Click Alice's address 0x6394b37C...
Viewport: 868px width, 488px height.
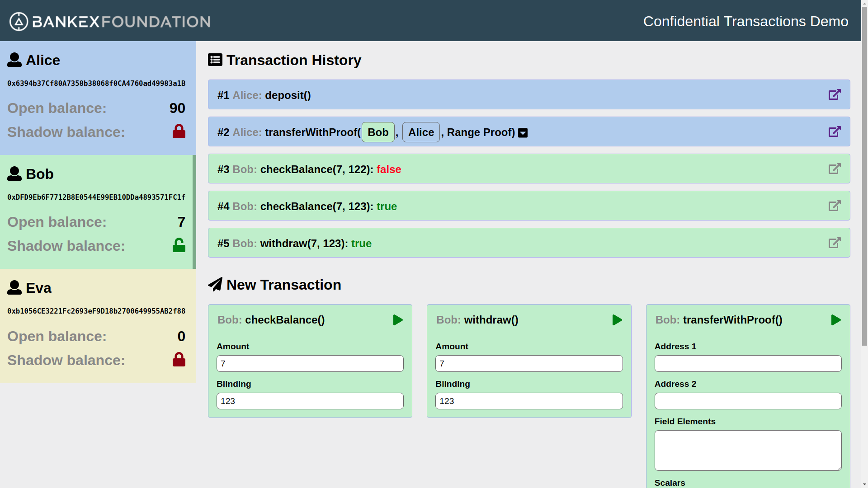(x=96, y=84)
